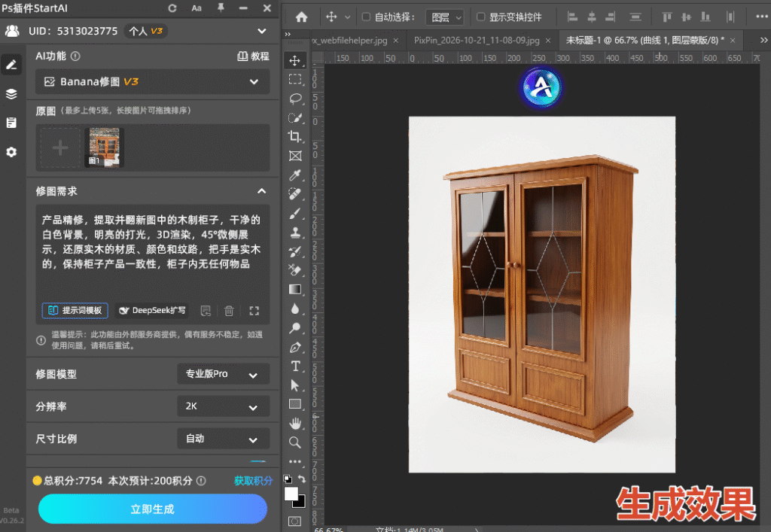Select the Path Selection tool
This screenshot has width=771, height=532.
295,385
